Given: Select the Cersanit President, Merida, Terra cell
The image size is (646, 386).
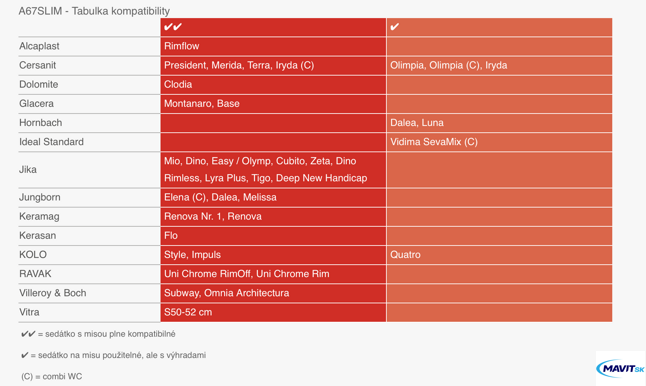Looking at the screenshot, I should [x=273, y=65].
